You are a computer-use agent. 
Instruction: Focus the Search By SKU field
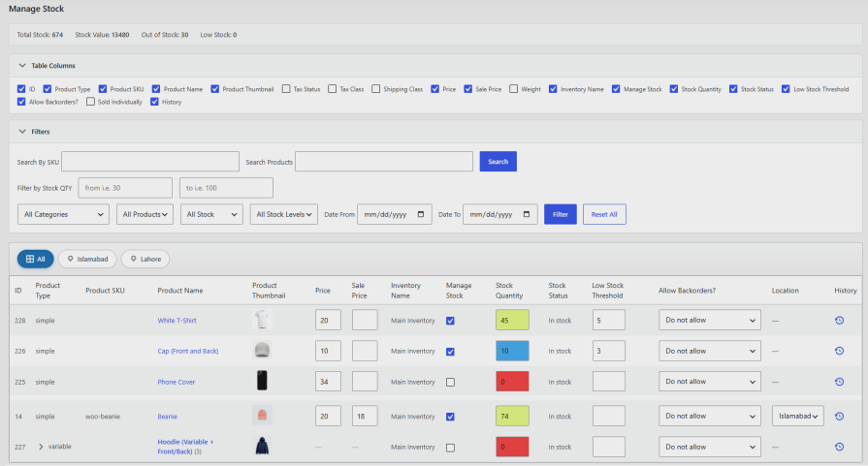[150, 162]
